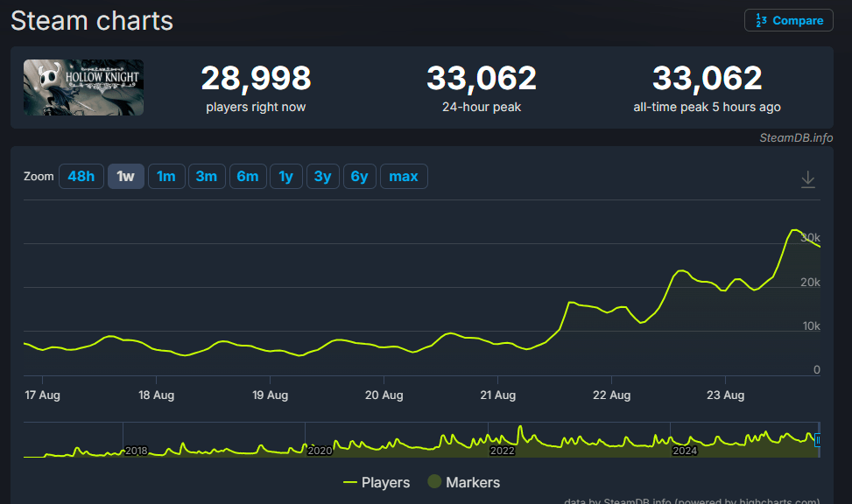Show the max time range
Viewport: 852px width, 504px height.
(x=403, y=177)
